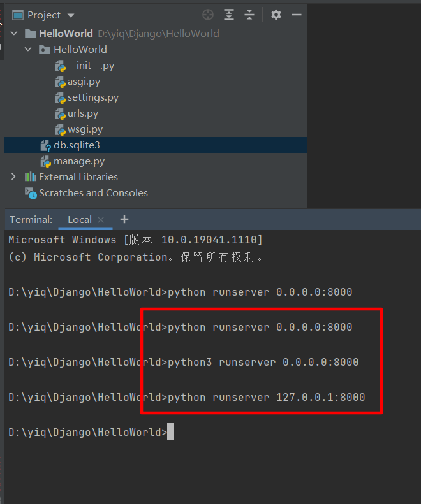Click the inner HelloWorld package folder icon
421x504 pixels.
(x=45, y=50)
